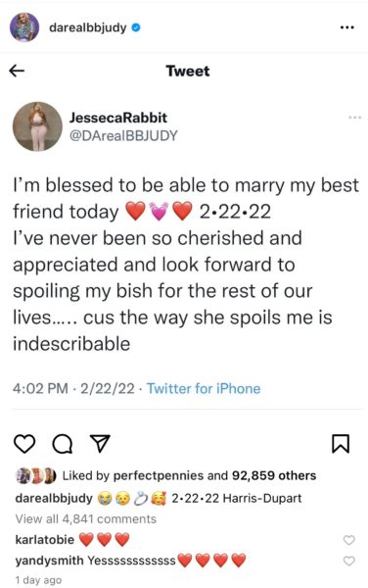Open the darealbbjudy profile picture
This screenshot has height=588, width=368.
pyautogui.click(x=24, y=27)
